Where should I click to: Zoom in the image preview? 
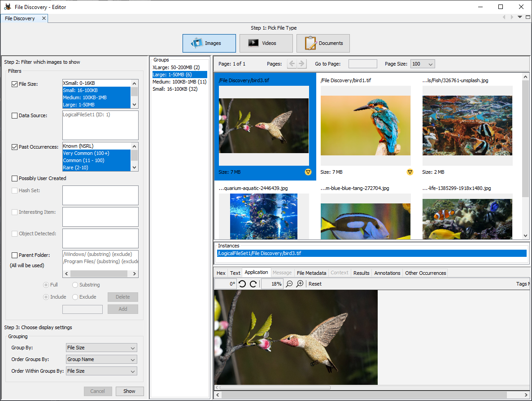tap(300, 284)
